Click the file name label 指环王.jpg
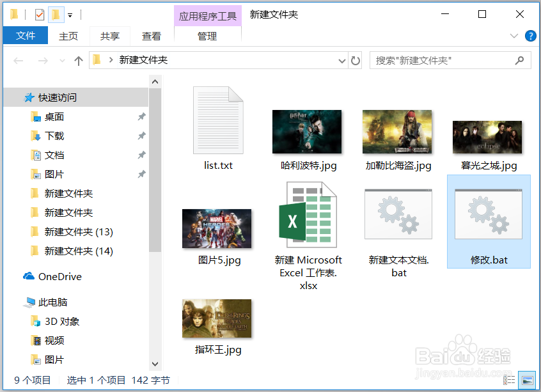 218,350
